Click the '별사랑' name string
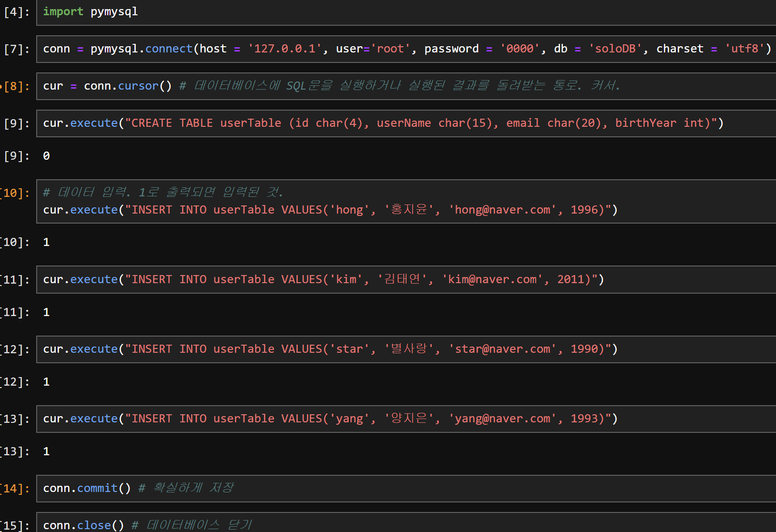 (409, 348)
